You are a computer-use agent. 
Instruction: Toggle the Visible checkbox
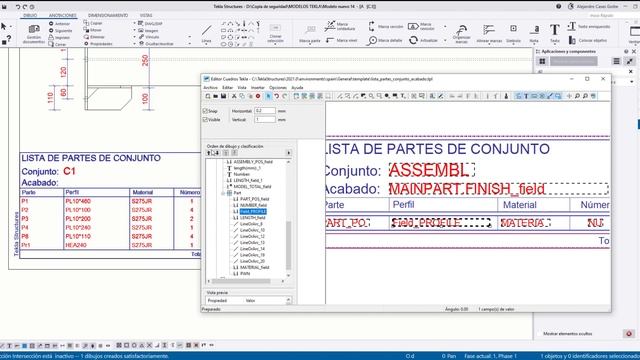(x=205, y=120)
